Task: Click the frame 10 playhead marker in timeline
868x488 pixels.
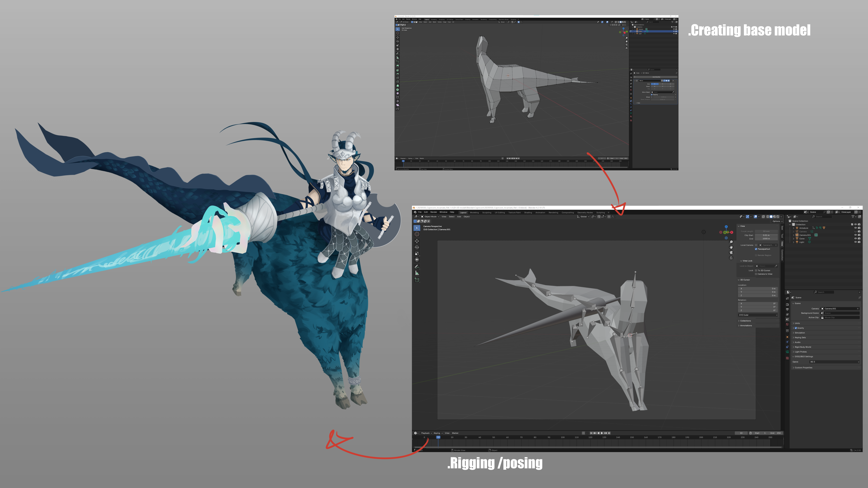Action: point(438,437)
